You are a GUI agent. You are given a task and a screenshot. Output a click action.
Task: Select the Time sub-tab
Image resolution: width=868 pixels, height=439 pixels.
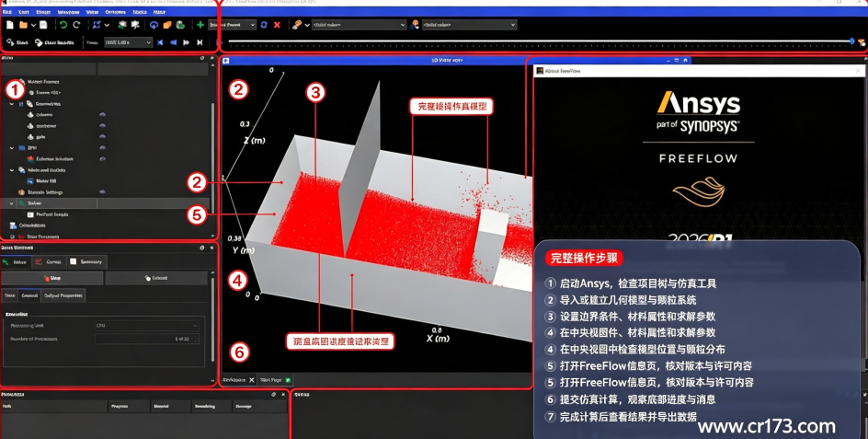click(x=9, y=295)
